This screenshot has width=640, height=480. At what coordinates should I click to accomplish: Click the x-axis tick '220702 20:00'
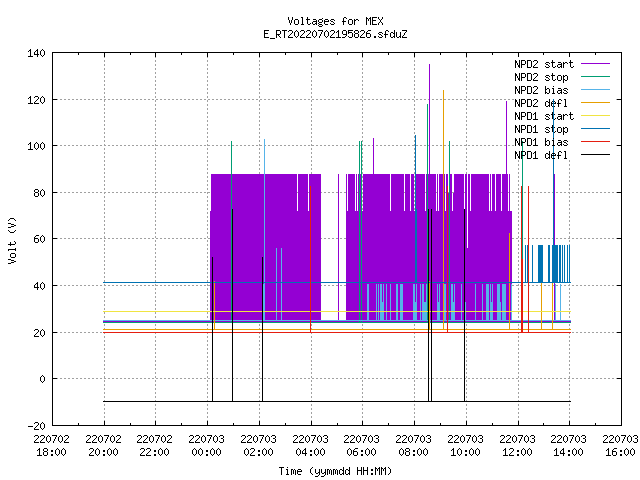103,446
